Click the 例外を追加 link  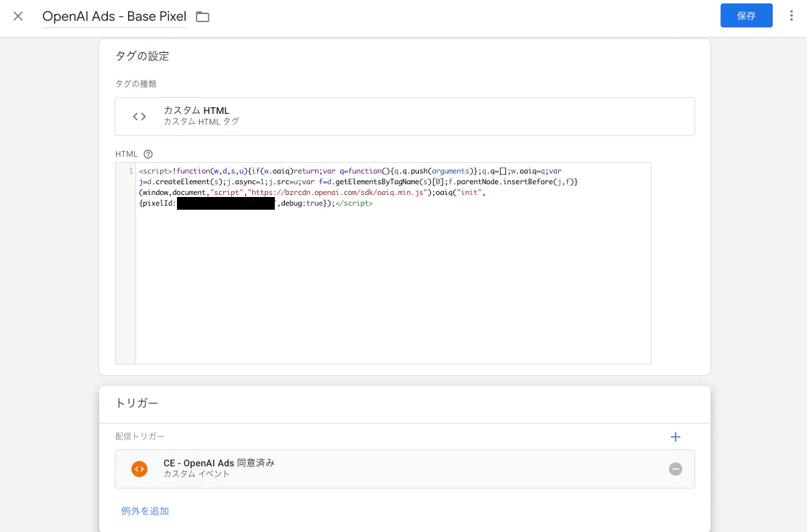(145, 511)
